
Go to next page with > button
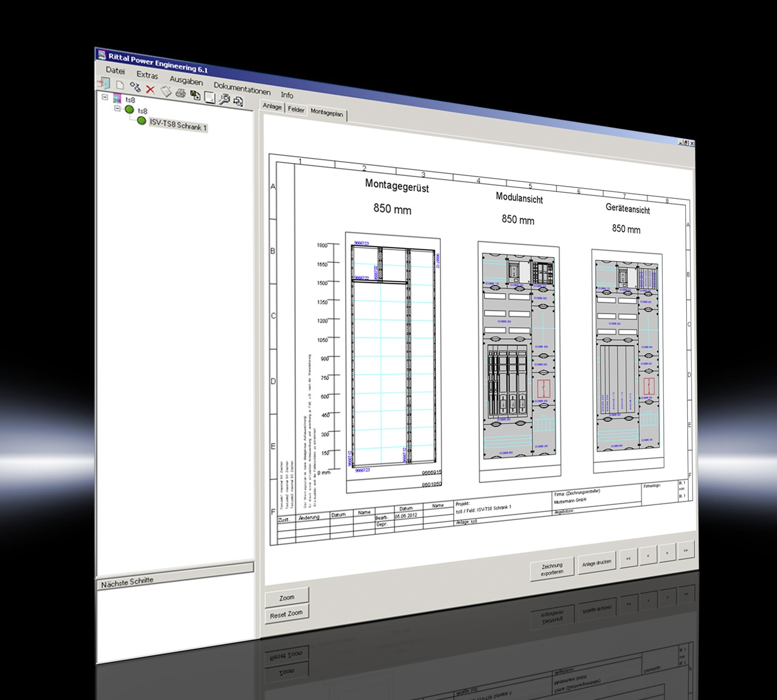click(667, 553)
